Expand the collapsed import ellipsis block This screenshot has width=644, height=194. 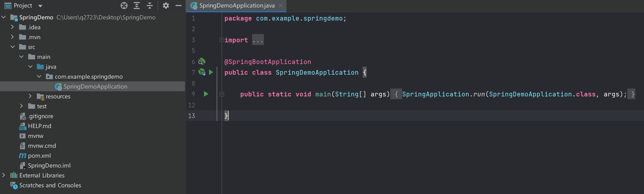coord(258,40)
